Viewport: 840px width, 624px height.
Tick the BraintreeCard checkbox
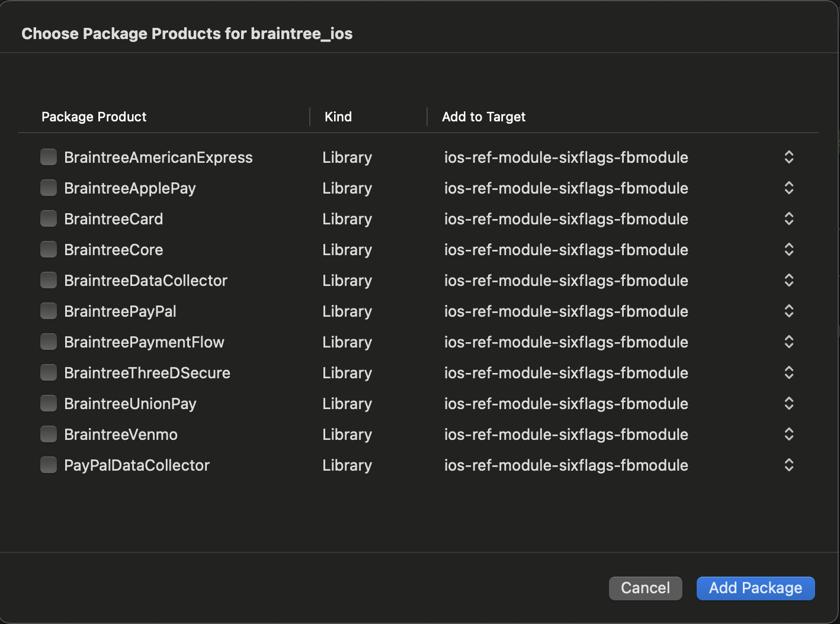point(49,218)
